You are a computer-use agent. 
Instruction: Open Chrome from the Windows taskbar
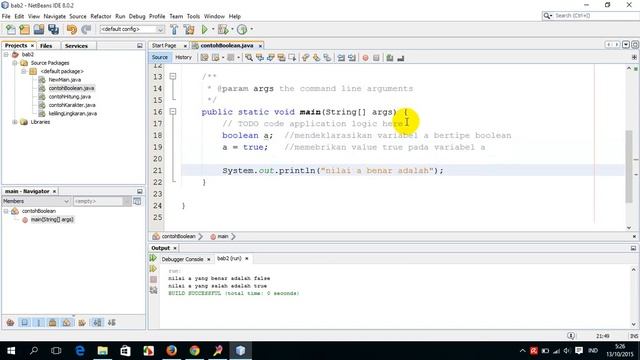[x=195, y=351]
